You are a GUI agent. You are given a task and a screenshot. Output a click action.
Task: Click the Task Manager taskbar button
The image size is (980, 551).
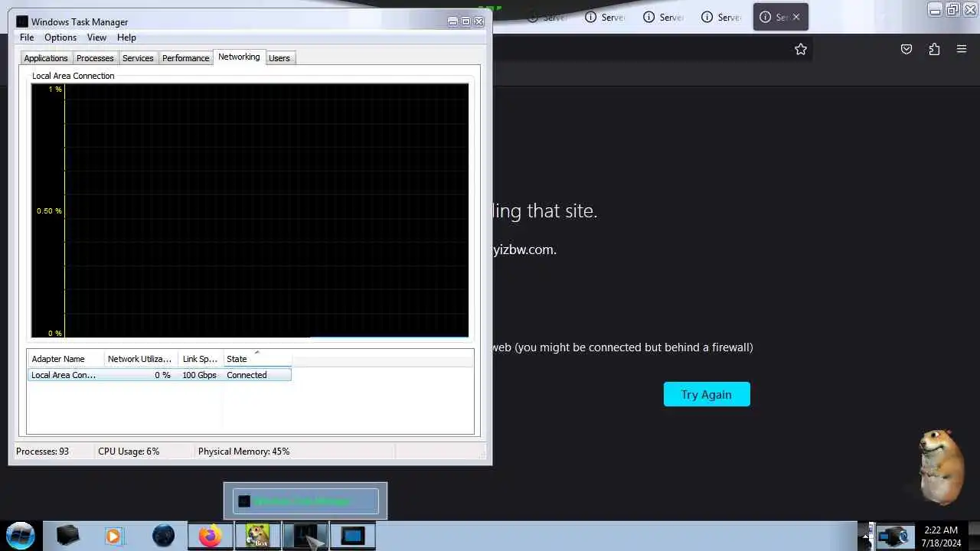click(305, 536)
